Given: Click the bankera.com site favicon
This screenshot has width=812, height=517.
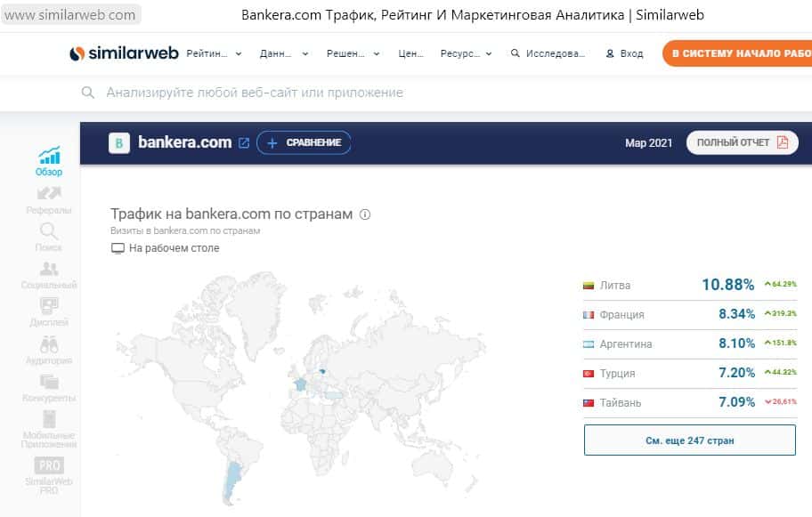Looking at the screenshot, I should [119, 143].
